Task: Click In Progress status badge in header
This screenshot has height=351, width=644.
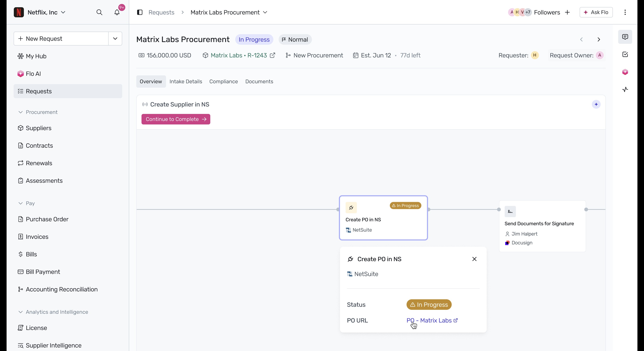Action: pyautogui.click(x=254, y=39)
